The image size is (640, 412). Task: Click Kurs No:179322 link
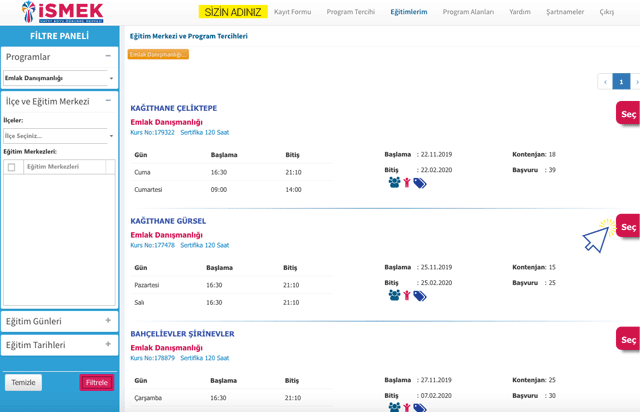tap(152, 132)
